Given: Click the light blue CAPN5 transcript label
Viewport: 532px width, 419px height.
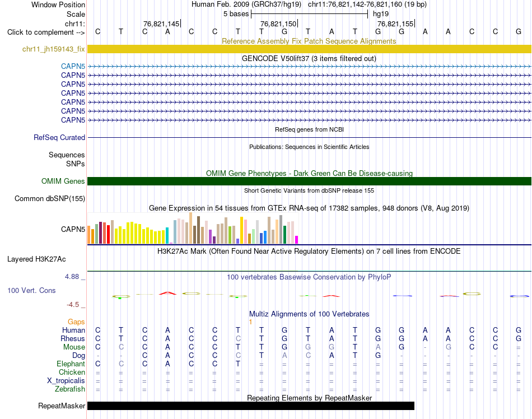Looking at the screenshot, I should pyautogui.click(x=73, y=66).
